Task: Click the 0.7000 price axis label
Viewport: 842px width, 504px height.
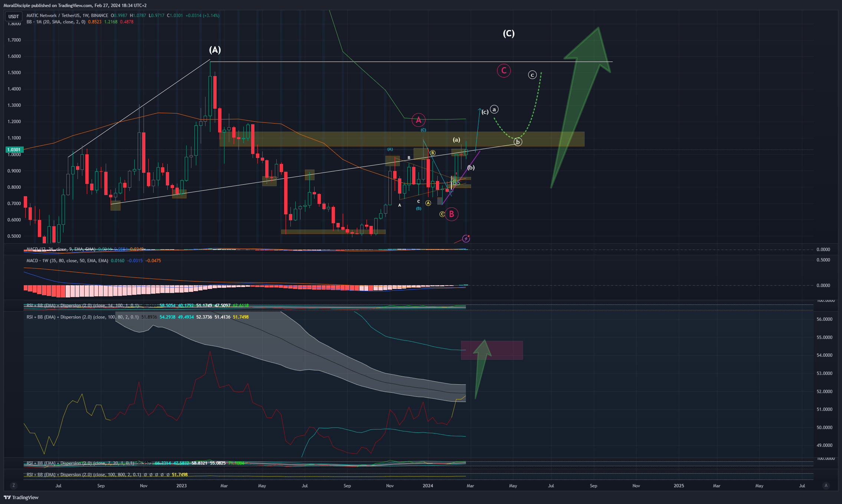Action: (x=14, y=204)
